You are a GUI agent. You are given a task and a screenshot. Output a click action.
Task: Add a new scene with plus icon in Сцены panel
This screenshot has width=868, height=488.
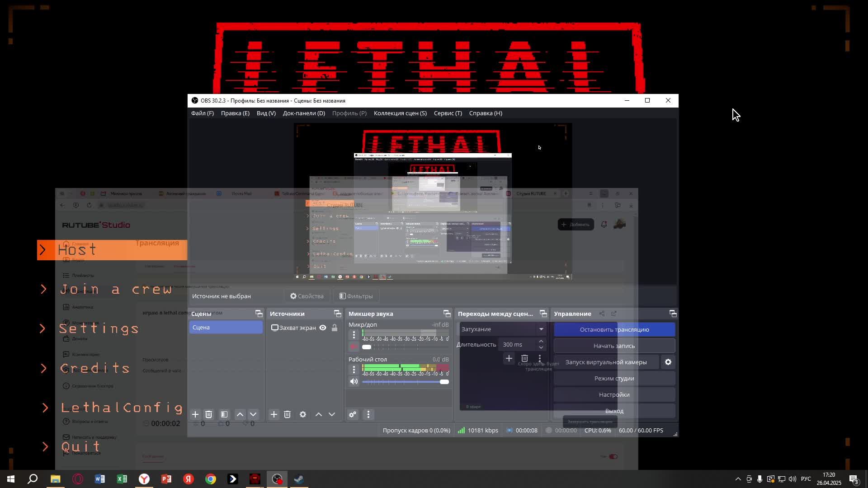tap(195, 414)
